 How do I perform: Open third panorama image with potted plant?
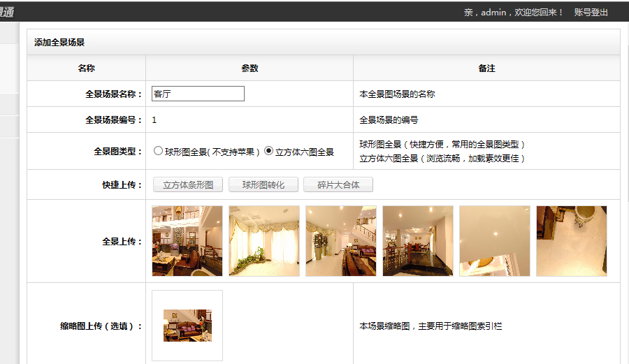click(341, 241)
